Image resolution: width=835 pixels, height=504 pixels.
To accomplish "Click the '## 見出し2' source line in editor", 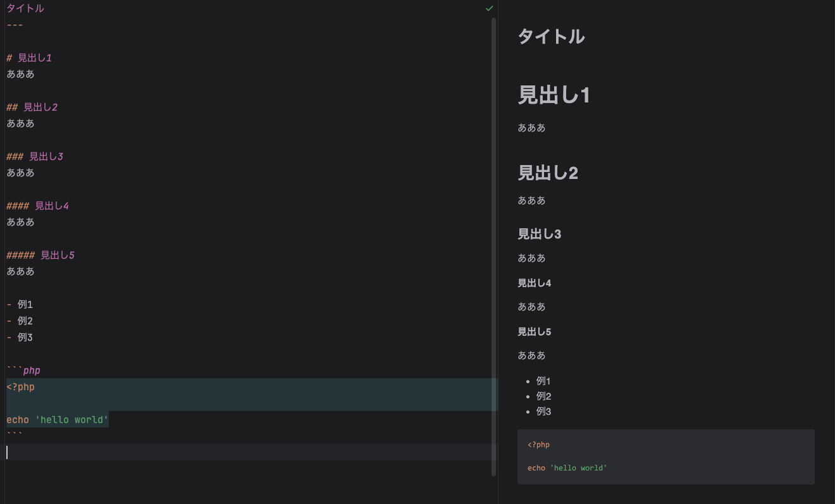I will pos(32,108).
